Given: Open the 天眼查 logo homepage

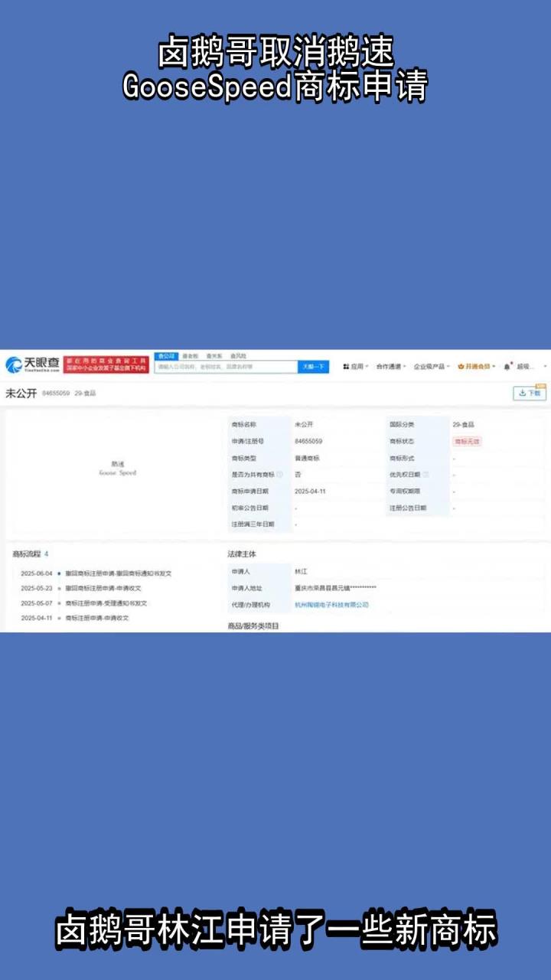Looking at the screenshot, I should click(33, 364).
